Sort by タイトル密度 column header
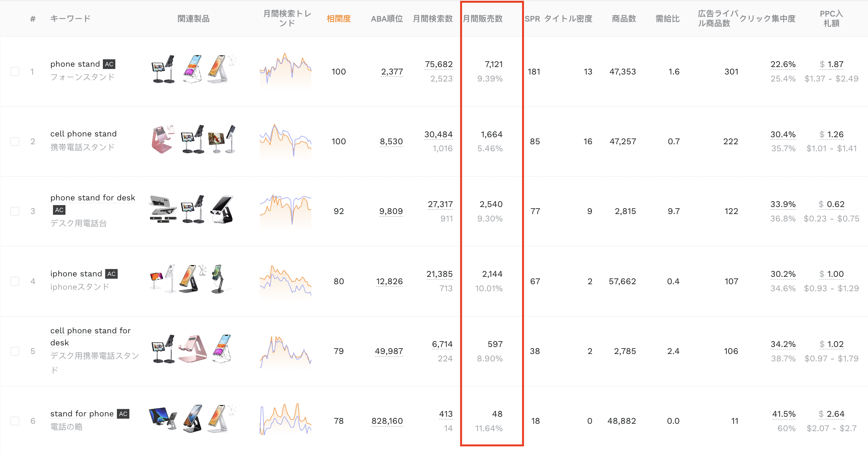The image size is (868, 453). coord(568,18)
